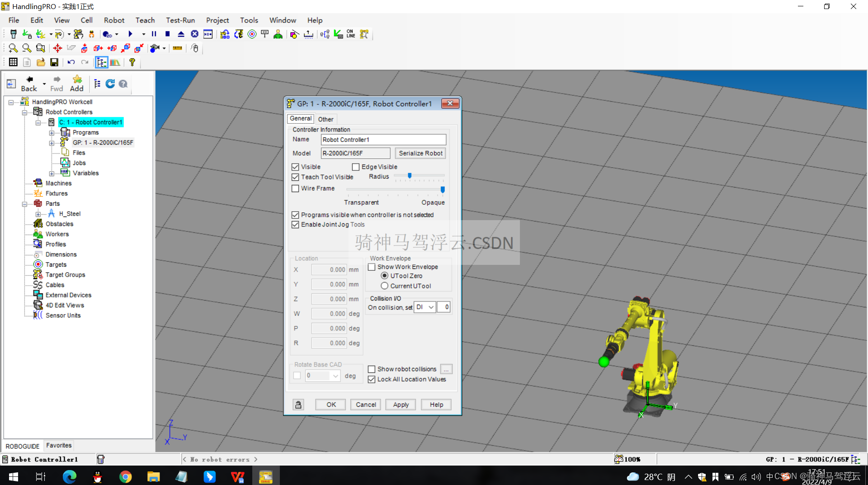Open the Teach menu

(x=145, y=20)
